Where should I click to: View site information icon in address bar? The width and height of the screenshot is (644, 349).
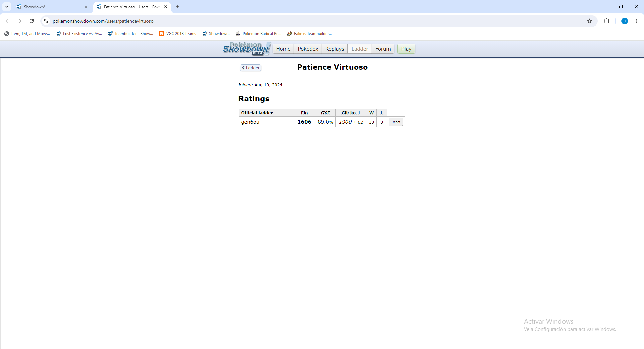pos(46,21)
